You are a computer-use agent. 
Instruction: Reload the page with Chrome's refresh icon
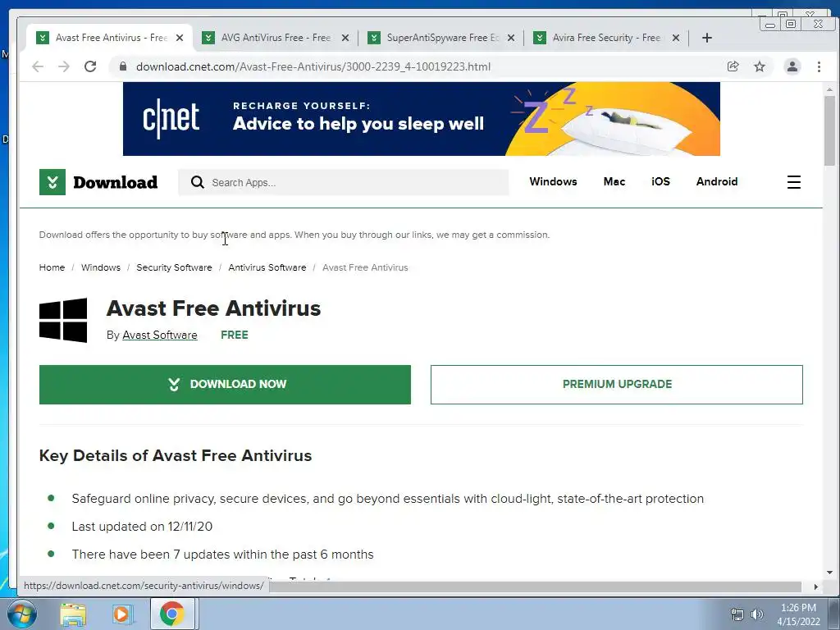pyautogui.click(x=90, y=66)
